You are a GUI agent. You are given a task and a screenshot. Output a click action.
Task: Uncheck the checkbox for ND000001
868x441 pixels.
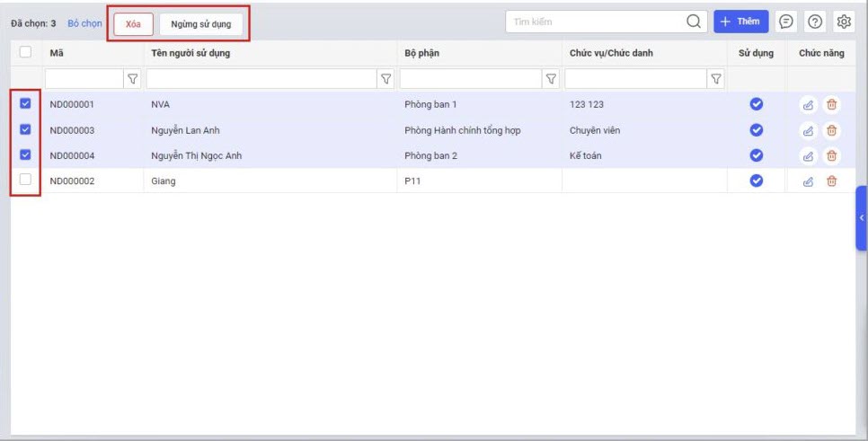pyautogui.click(x=25, y=104)
